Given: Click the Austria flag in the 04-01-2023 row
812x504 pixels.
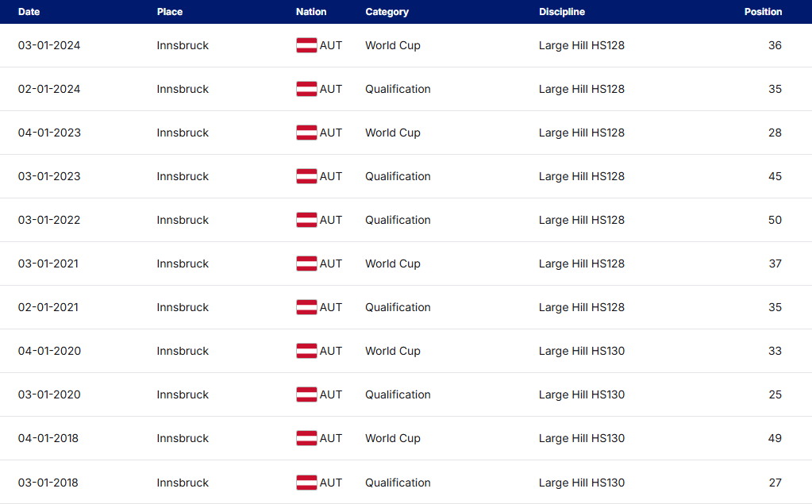Looking at the screenshot, I should (x=306, y=133).
